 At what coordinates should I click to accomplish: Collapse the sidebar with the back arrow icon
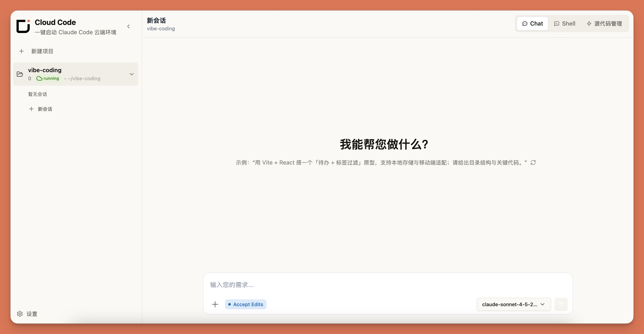coord(129,26)
